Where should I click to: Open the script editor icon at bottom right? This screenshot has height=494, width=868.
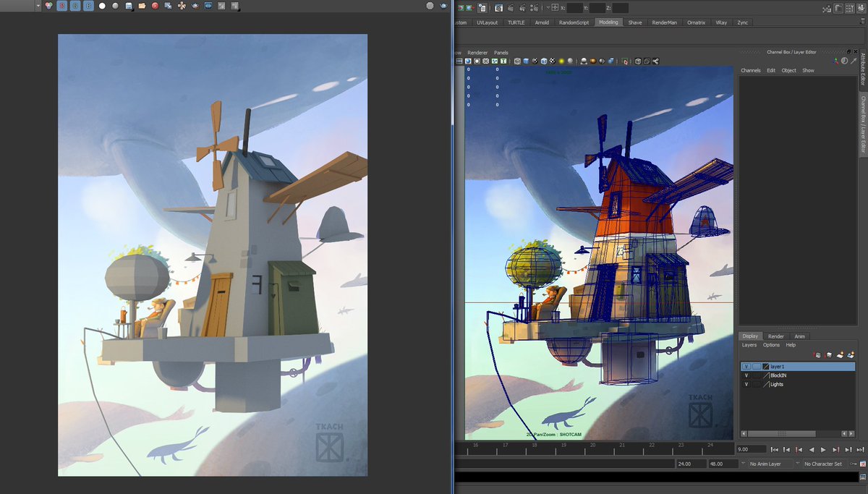(x=863, y=477)
